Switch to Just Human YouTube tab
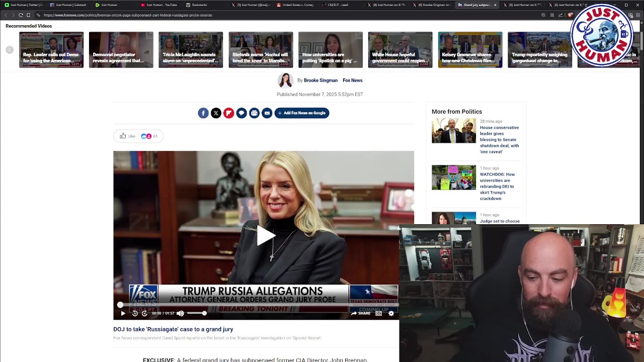This screenshot has height=362, width=644. coord(159,5)
